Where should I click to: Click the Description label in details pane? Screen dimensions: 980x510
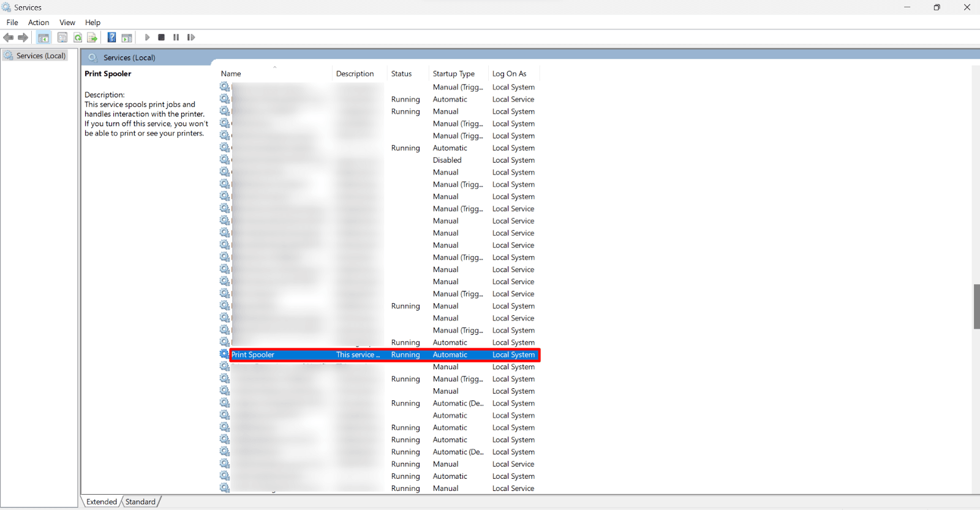tap(105, 95)
